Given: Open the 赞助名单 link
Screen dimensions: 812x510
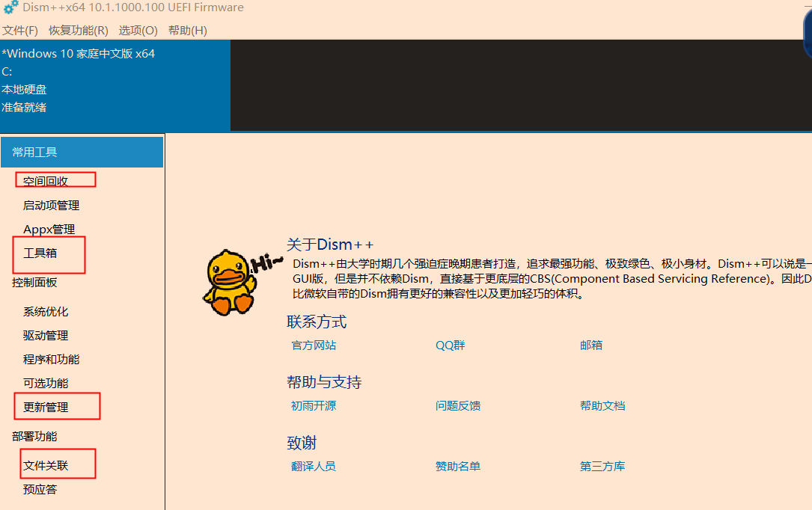Looking at the screenshot, I should 458,466.
